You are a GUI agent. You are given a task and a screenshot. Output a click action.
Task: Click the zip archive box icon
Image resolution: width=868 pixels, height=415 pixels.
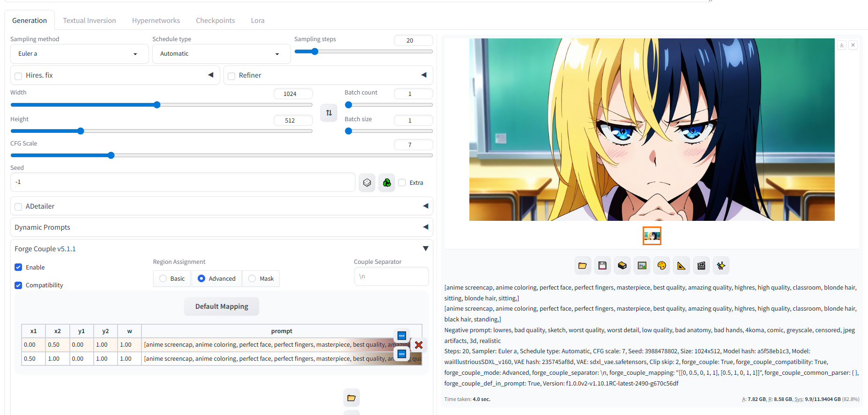click(622, 266)
